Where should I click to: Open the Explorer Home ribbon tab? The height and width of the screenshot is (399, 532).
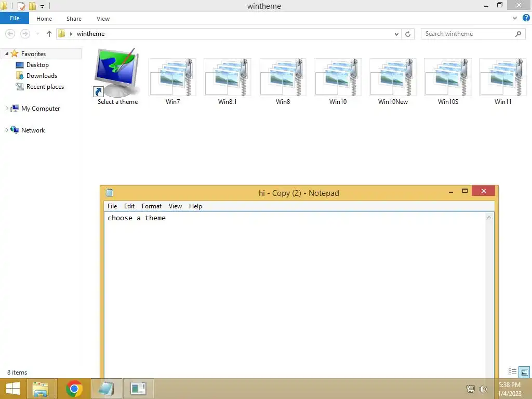tap(44, 19)
